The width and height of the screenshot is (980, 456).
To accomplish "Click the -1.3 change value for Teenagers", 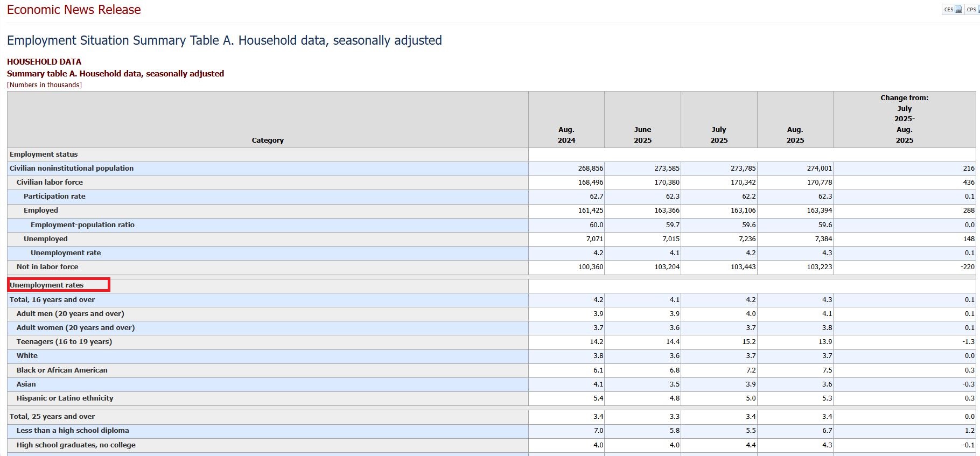I will click(x=969, y=342).
